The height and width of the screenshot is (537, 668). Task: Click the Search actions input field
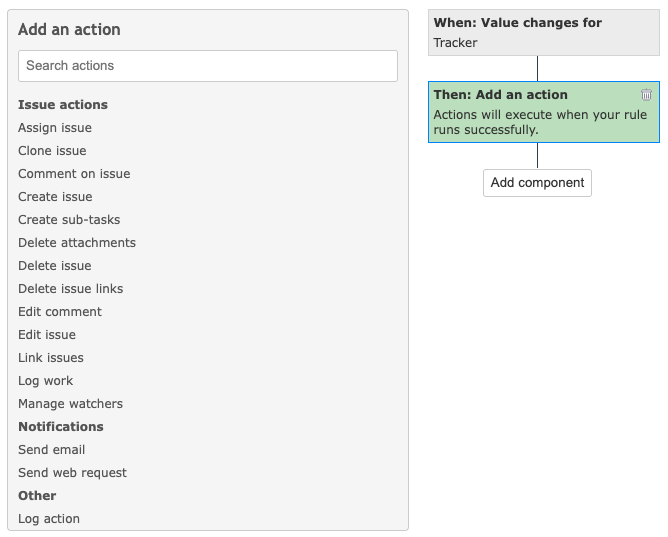208,66
